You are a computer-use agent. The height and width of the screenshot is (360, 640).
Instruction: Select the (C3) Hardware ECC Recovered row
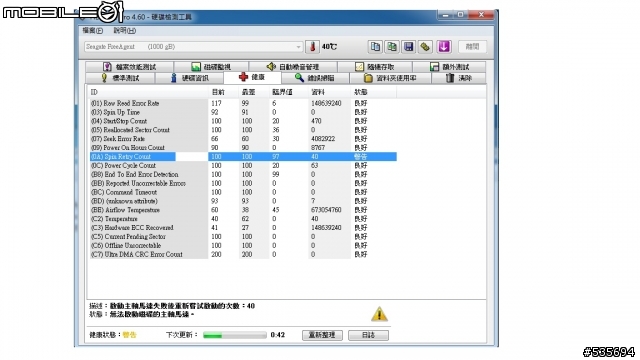coord(243,228)
